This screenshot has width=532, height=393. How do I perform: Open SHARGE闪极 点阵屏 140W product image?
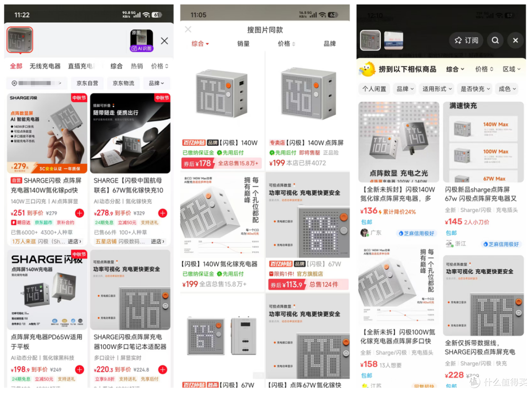[x=47, y=133]
